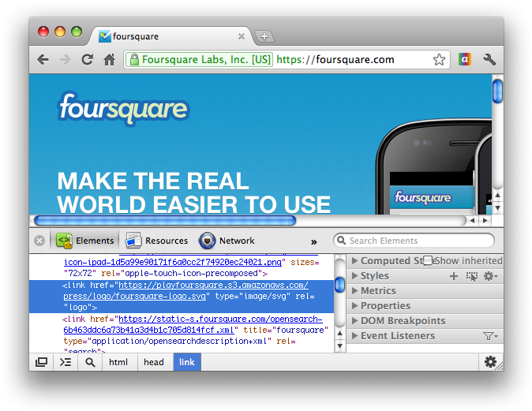Image resolution: width=532 pixels, height=411 pixels.
Task: Click the MAKE THE REAL WORLD heading
Action: point(193,192)
